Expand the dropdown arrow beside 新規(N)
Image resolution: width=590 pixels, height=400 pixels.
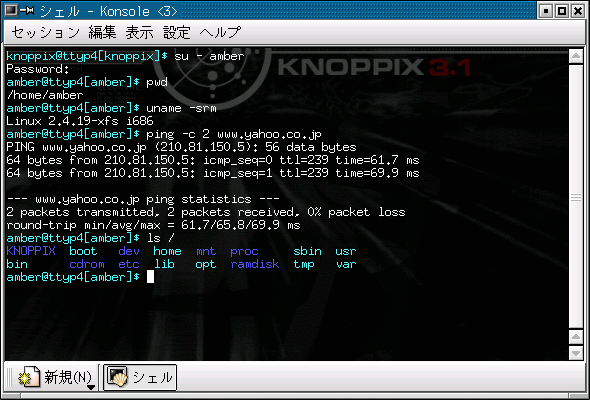pyautogui.click(x=91, y=386)
